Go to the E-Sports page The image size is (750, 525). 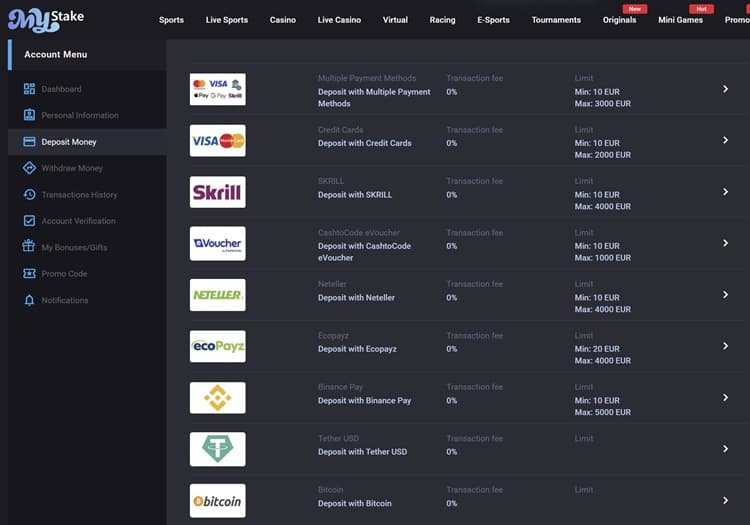click(x=493, y=20)
